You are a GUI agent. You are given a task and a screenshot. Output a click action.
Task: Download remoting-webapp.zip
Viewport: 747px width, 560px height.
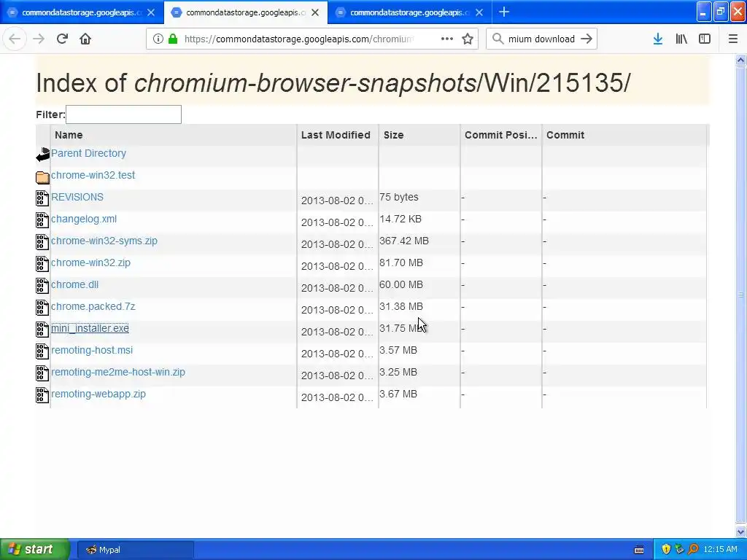click(98, 394)
